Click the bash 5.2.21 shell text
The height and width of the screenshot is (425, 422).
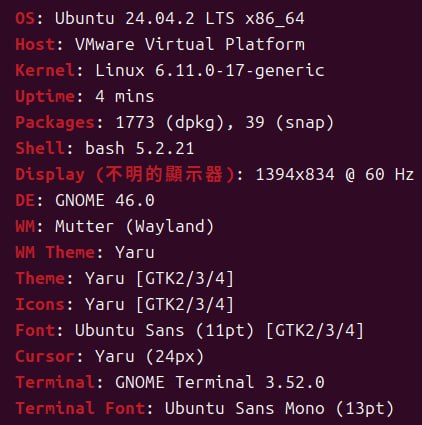coord(140,148)
